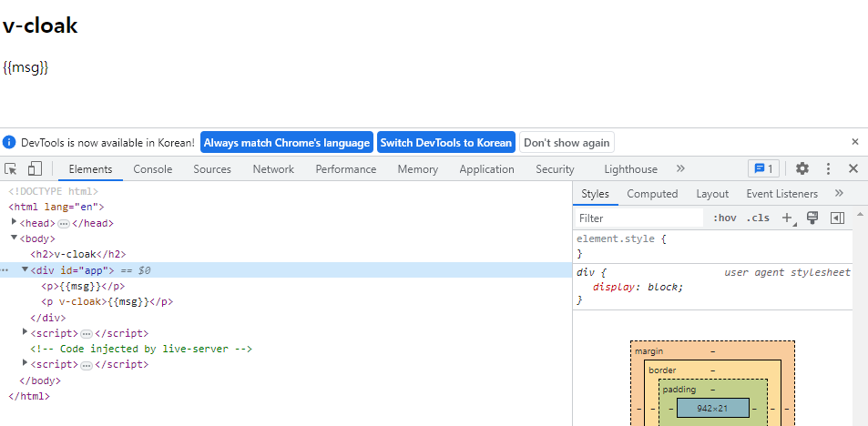
Task: Click the {{msg}} paragraph on the page
Action: point(26,68)
